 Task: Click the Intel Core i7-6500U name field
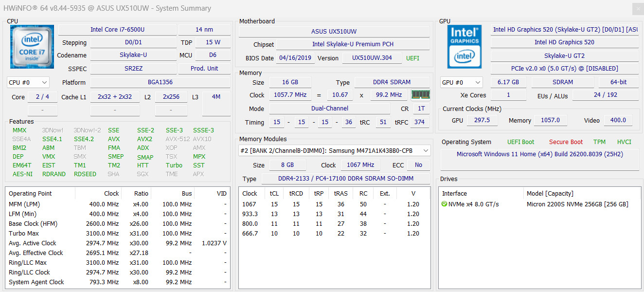pyautogui.click(x=117, y=30)
